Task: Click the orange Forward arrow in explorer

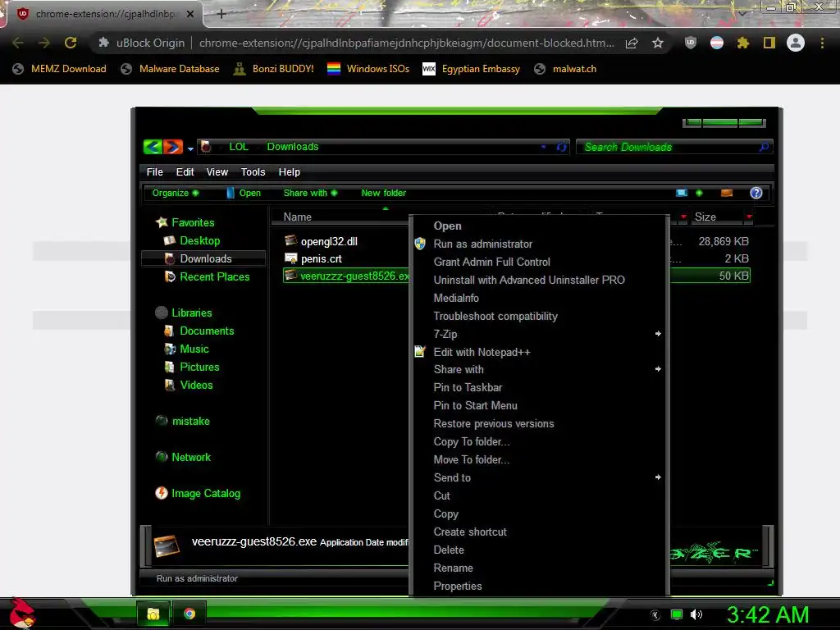Action: 172,146
